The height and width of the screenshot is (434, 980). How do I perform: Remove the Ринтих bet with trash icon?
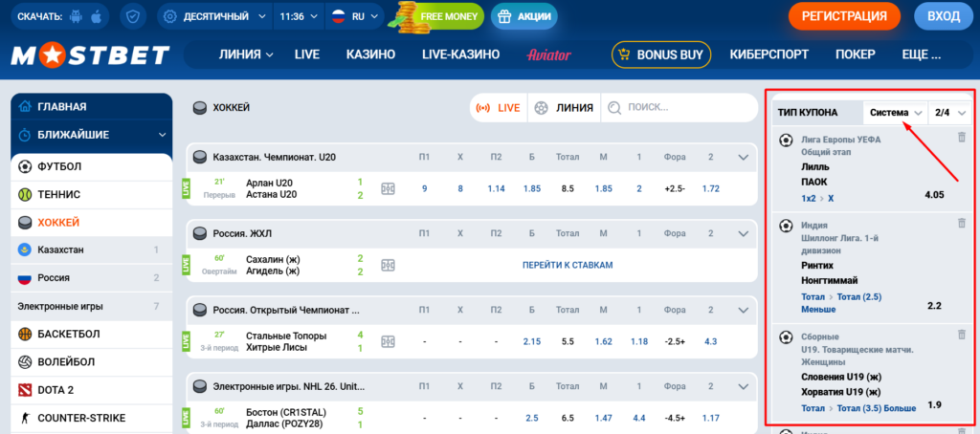pos(961,223)
